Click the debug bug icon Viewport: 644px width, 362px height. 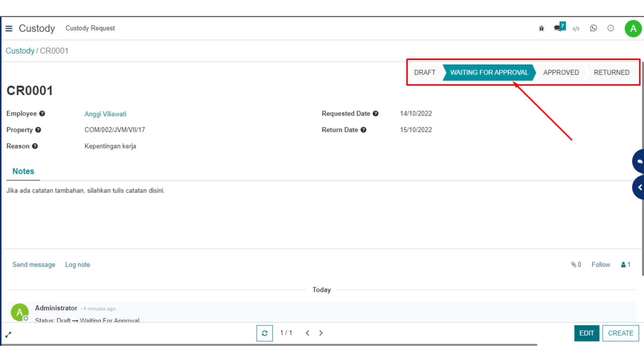pos(541,28)
